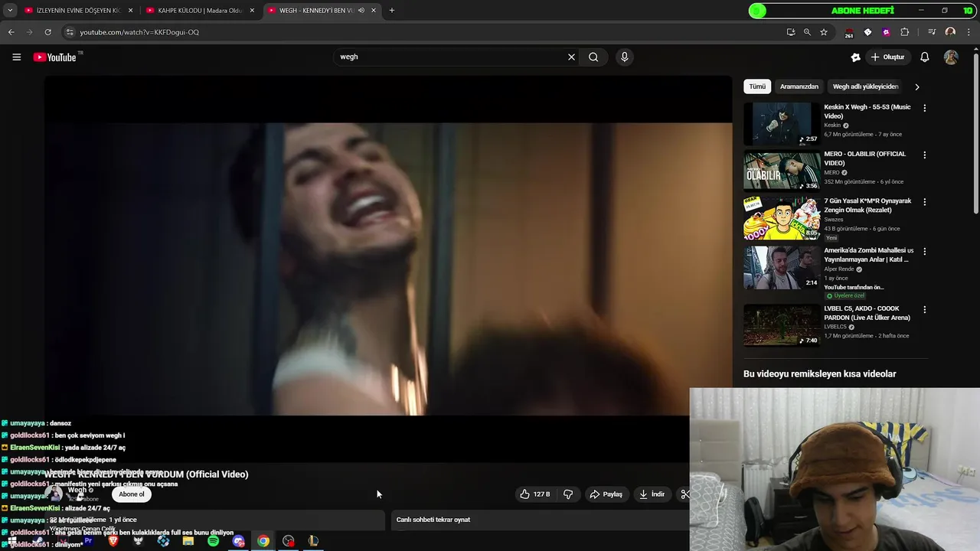Click the Oluştur create button
980x551 pixels.
(x=887, y=57)
